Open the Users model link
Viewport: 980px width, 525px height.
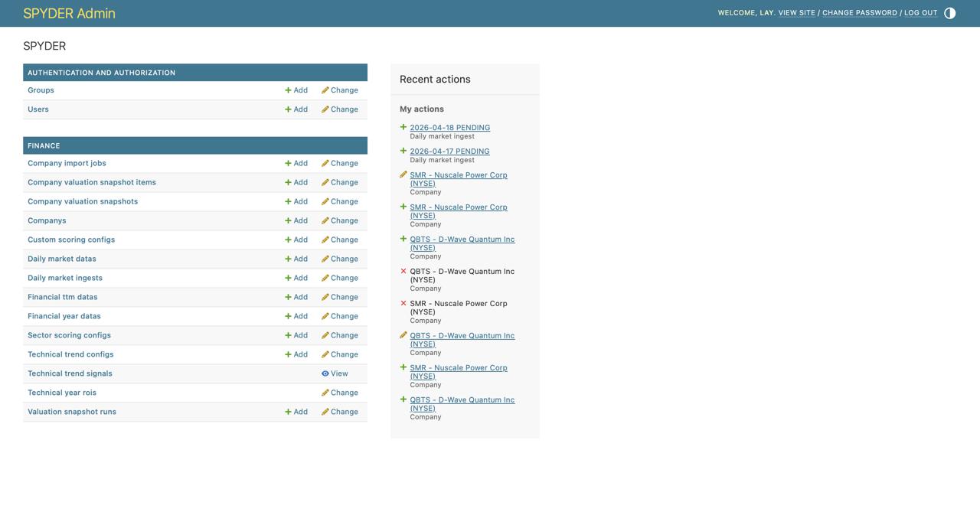click(x=38, y=109)
